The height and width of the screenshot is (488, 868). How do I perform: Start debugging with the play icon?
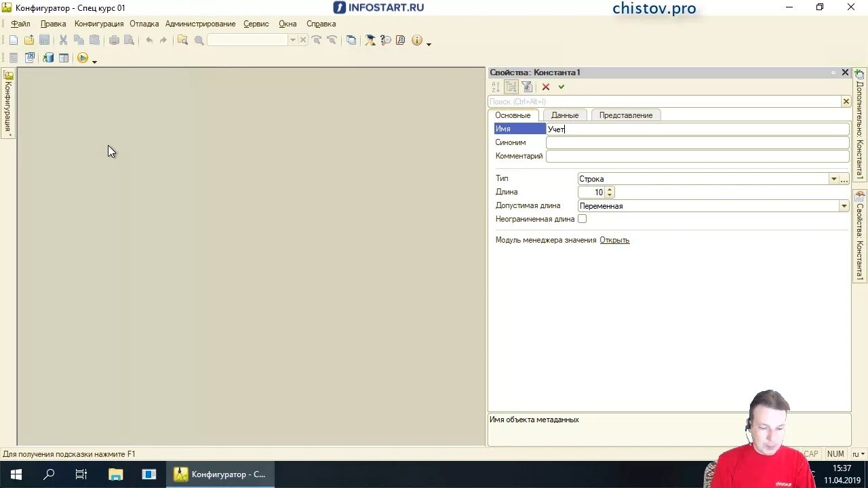[83, 58]
